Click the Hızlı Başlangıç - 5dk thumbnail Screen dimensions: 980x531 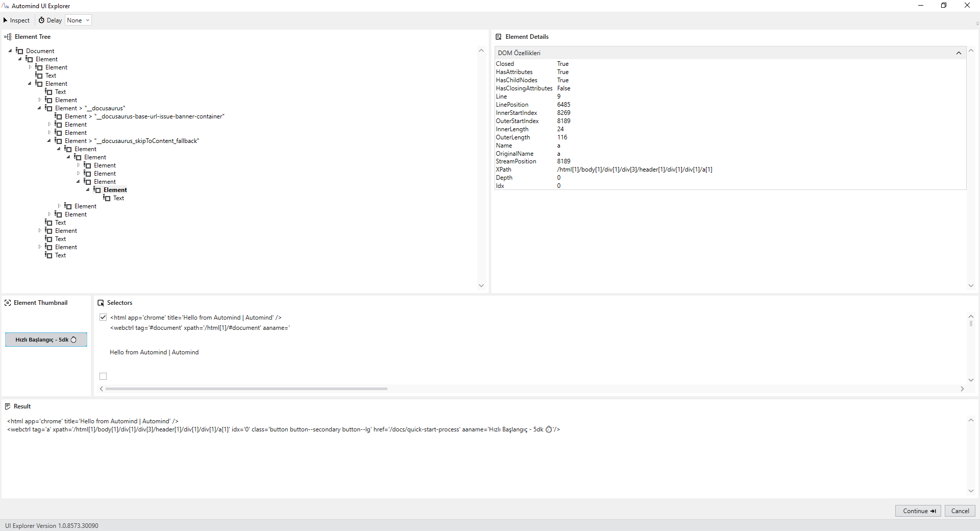pyautogui.click(x=46, y=340)
